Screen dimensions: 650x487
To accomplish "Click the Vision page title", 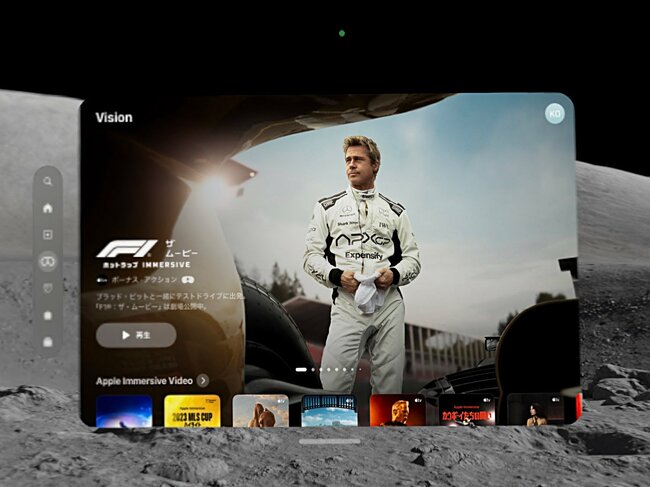I will tap(114, 117).
